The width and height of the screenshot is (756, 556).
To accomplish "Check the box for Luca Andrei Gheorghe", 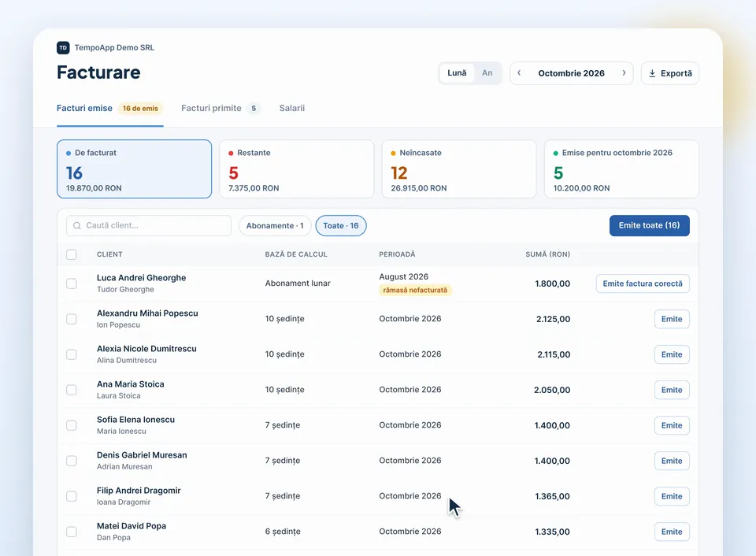I will [72, 284].
